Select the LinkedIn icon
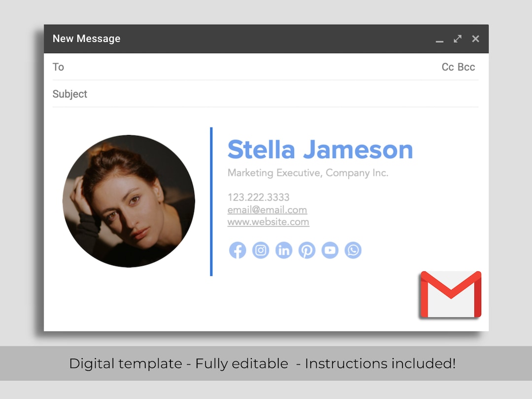The image size is (532, 399). 284,250
